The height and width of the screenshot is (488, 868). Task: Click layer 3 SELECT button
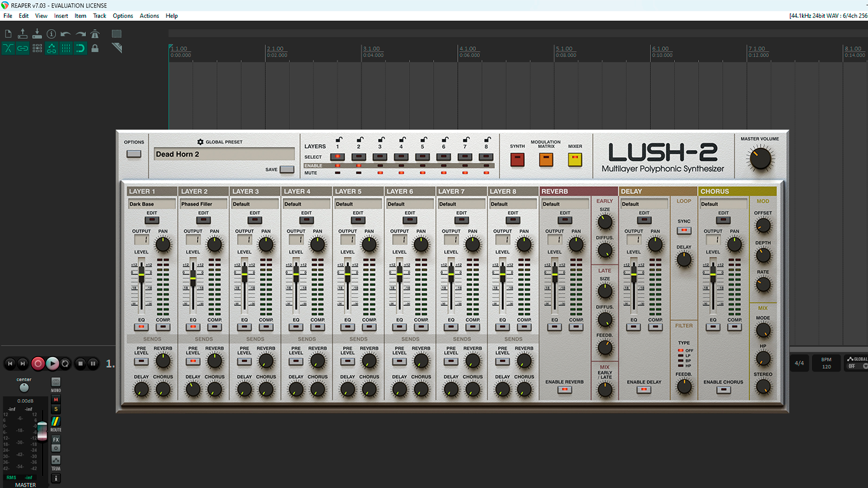(x=380, y=156)
